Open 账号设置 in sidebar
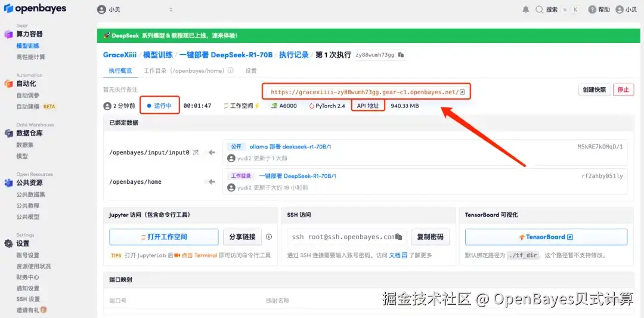This screenshot has width=644, height=318. point(28,255)
